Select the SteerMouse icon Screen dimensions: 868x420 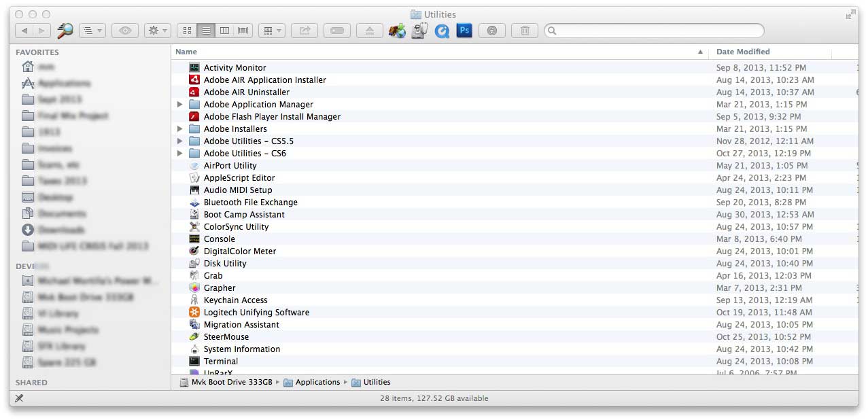coord(194,337)
